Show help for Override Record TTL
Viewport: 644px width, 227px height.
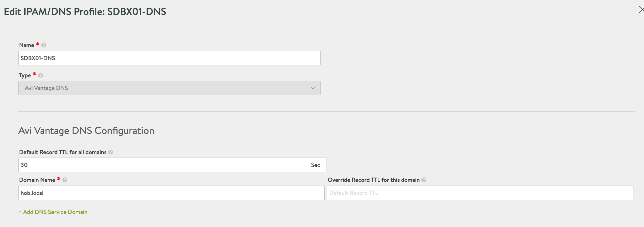424,180
